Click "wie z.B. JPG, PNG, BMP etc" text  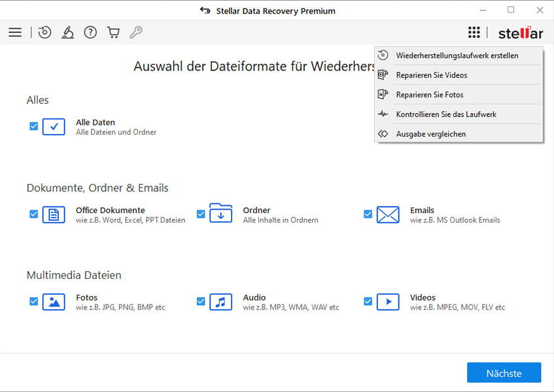pos(120,307)
